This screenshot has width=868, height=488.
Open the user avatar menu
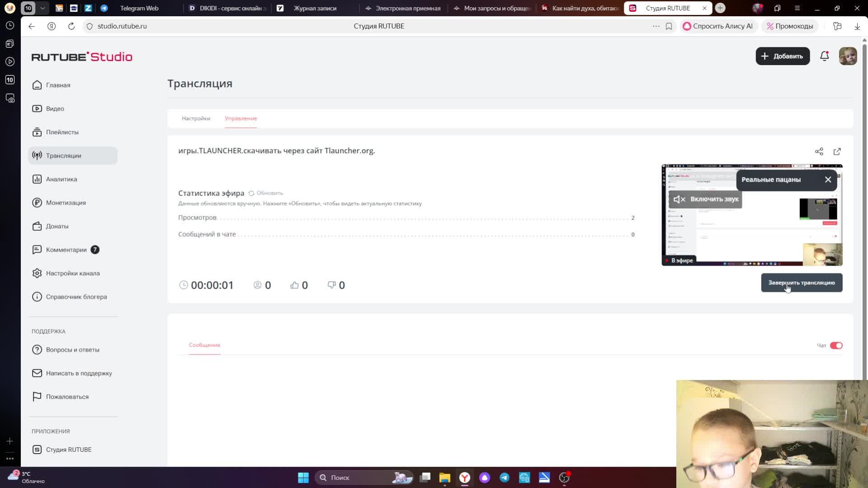point(847,56)
